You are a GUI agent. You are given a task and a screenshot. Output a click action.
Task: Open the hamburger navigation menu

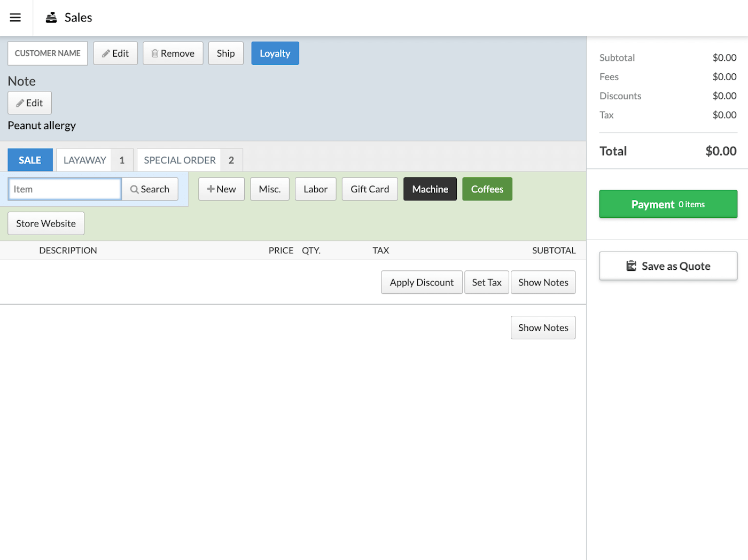[15, 18]
